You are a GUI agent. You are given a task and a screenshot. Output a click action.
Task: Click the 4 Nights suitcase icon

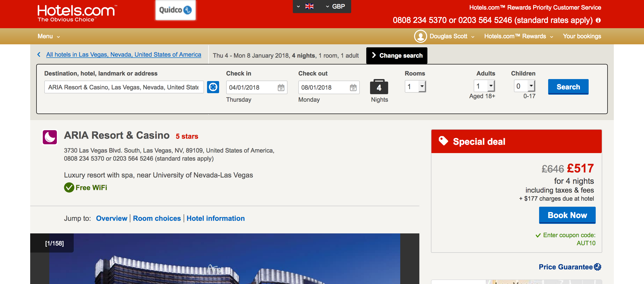[379, 87]
